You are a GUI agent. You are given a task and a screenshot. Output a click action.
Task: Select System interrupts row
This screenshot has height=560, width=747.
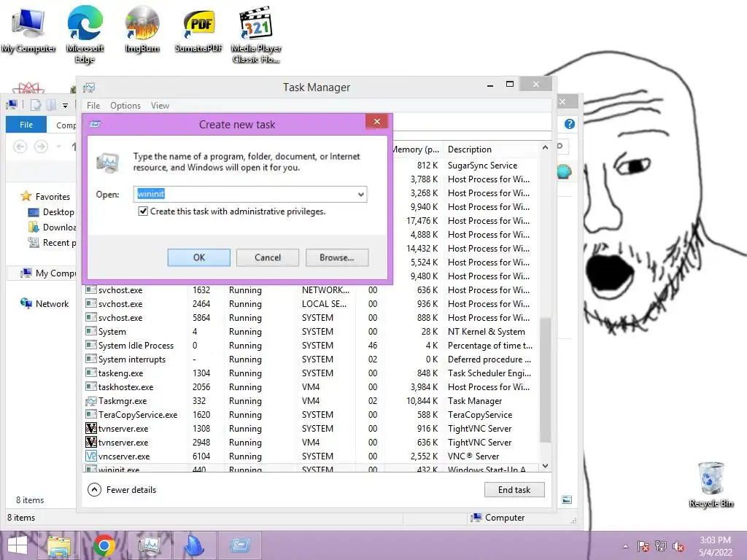point(311,359)
